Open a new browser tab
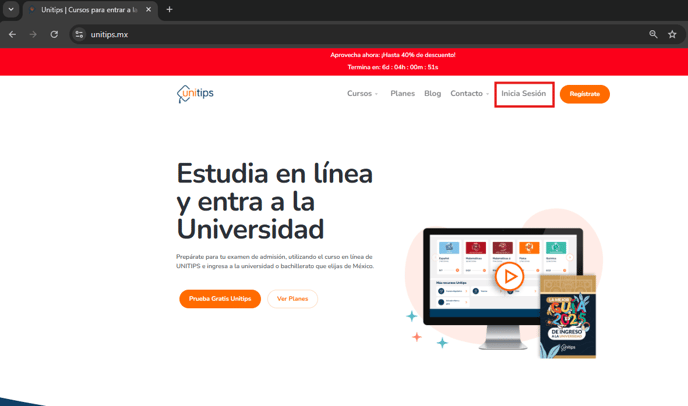 [x=169, y=10]
